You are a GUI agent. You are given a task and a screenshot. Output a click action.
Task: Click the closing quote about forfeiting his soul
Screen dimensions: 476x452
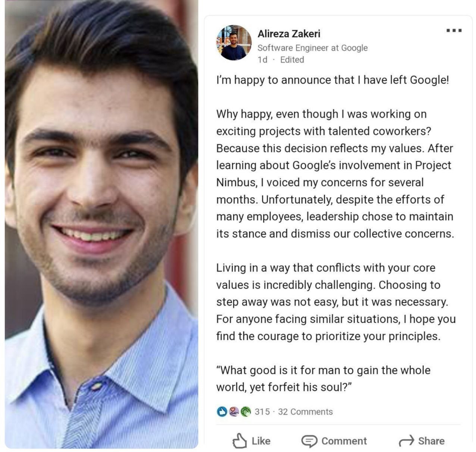(323, 379)
